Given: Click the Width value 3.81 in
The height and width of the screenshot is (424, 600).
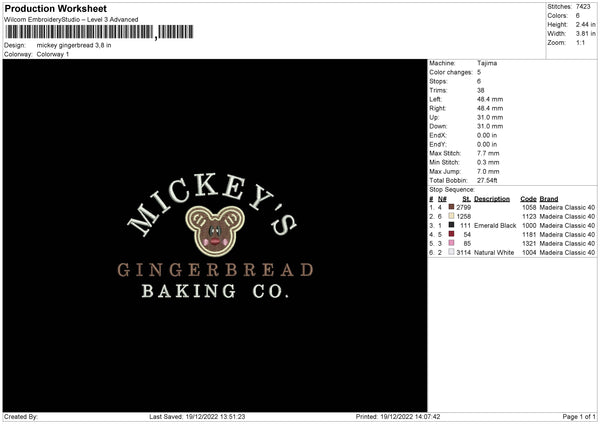Looking at the screenshot, I should (585, 34).
